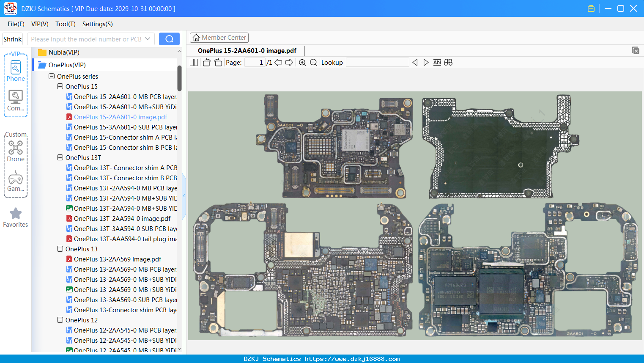Collapse the OnePlus 12 node
This screenshot has height=363, width=644.
tap(60, 320)
